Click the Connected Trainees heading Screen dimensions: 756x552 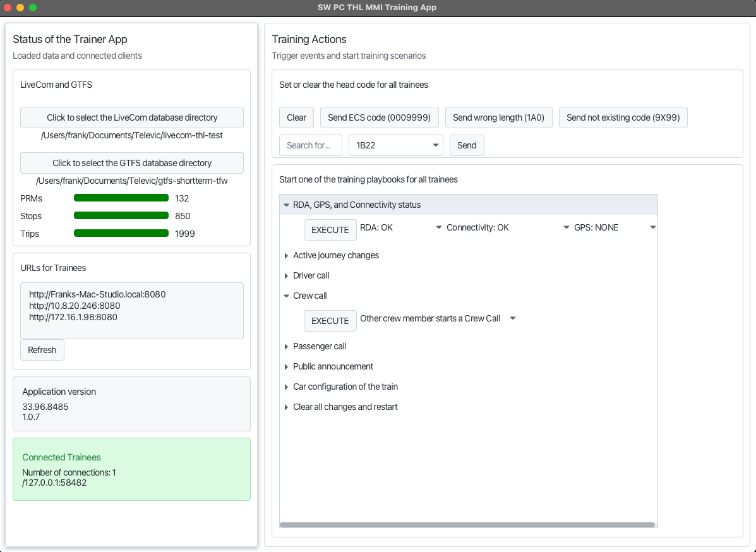click(61, 457)
